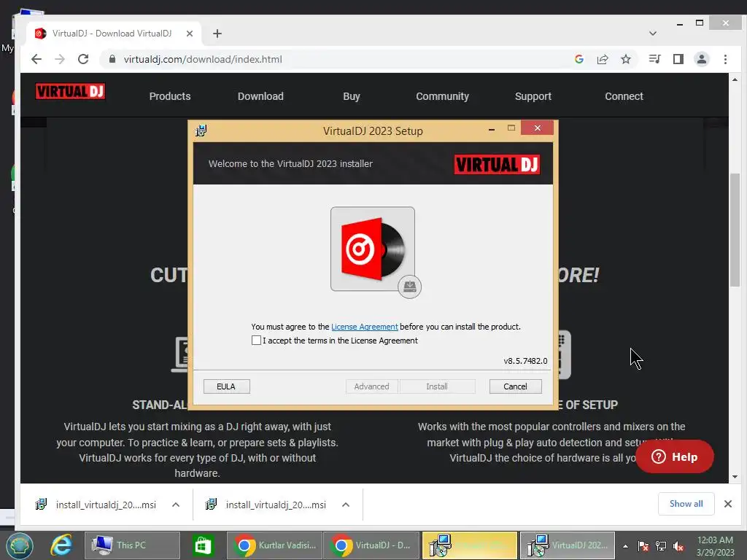This screenshot has width=747, height=560.
Task: Click the Help chat button
Action: pos(674,456)
